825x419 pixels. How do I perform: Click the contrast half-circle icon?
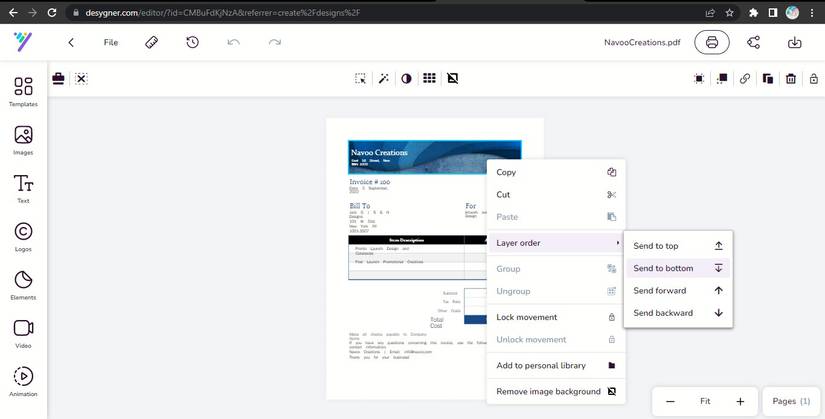coord(406,78)
